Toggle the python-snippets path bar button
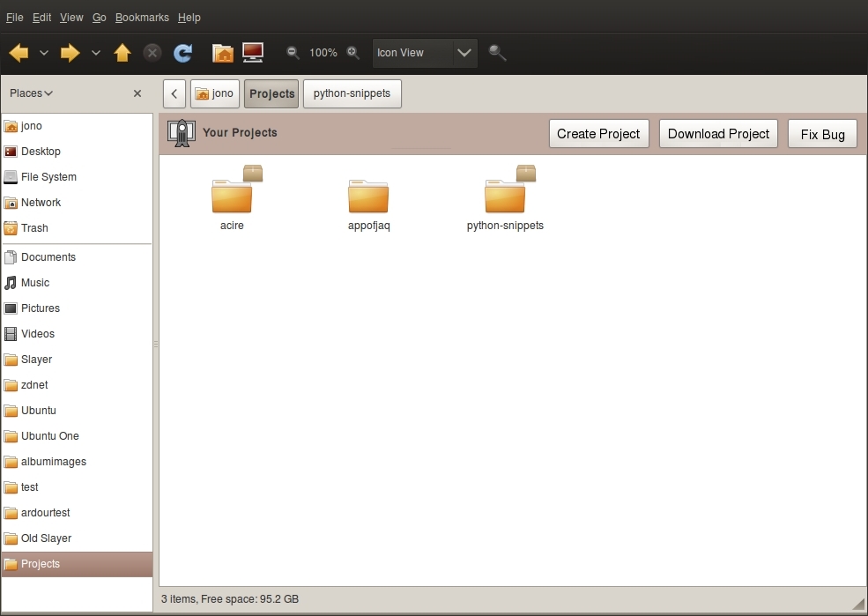 352,93
